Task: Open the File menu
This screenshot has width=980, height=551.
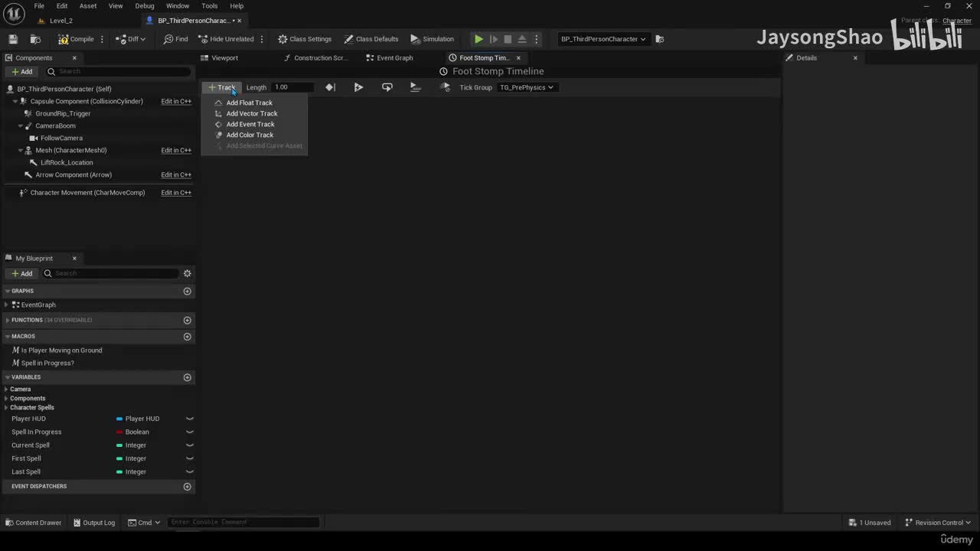Action: (x=39, y=6)
